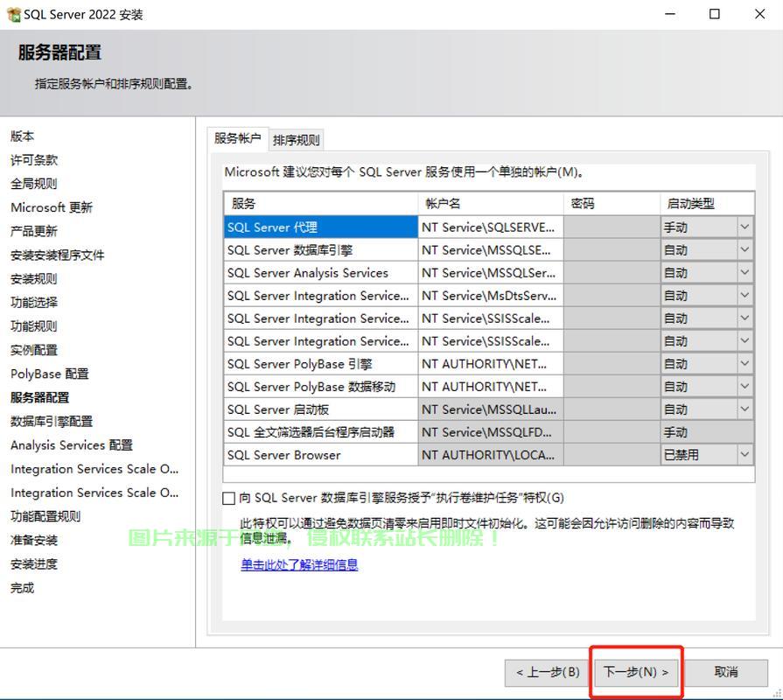The height and width of the screenshot is (700, 783).
Task: Open startup type dropdown for SQL Server 代理
Action: [744, 227]
